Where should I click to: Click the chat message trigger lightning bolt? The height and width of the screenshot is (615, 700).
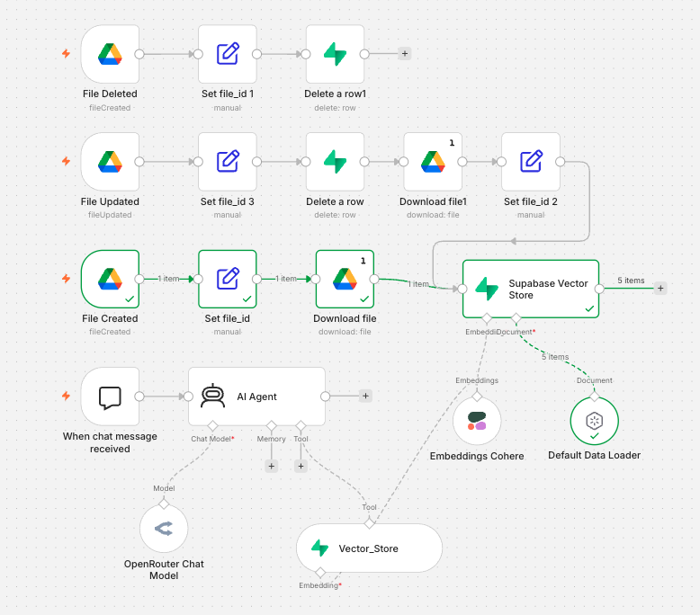click(66, 396)
